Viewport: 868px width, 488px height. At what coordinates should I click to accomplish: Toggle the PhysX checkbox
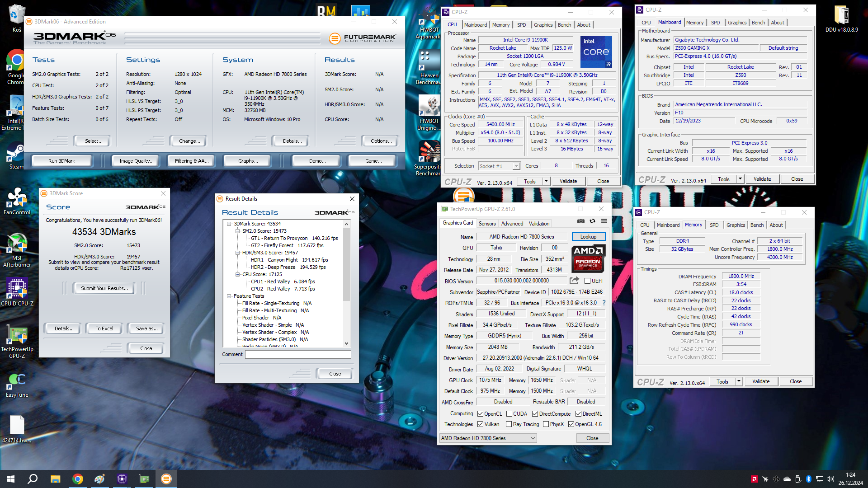546,424
